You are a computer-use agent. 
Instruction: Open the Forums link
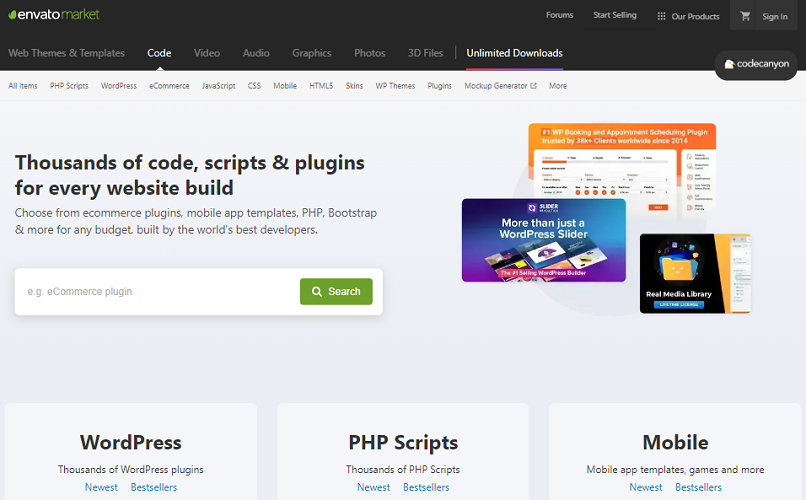coord(559,15)
